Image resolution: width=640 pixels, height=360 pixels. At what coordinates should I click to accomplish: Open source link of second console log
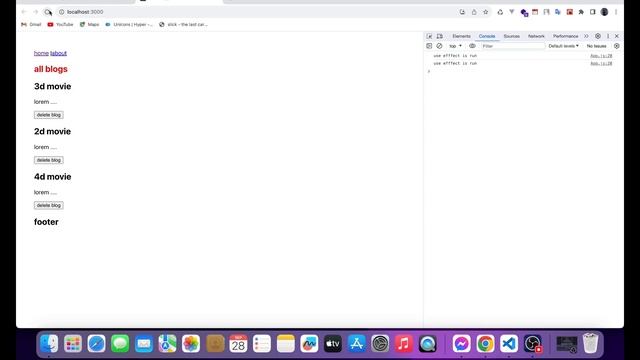(x=601, y=63)
